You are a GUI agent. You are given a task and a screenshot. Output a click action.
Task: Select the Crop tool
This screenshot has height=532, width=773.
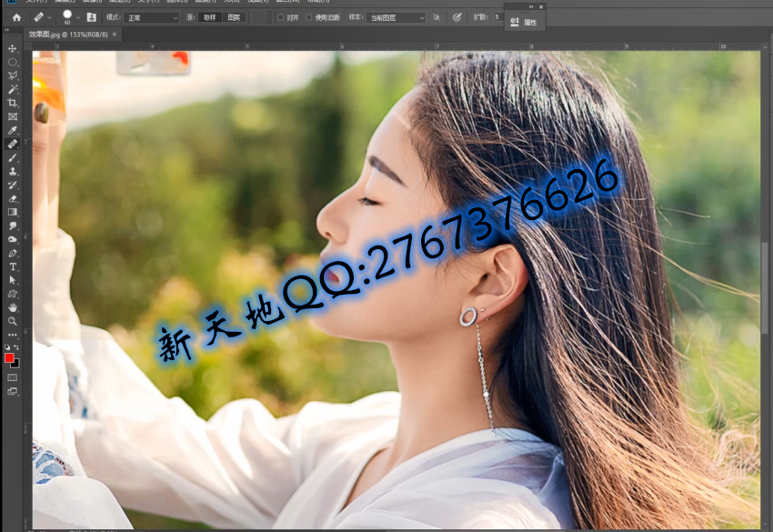pos(13,103)
